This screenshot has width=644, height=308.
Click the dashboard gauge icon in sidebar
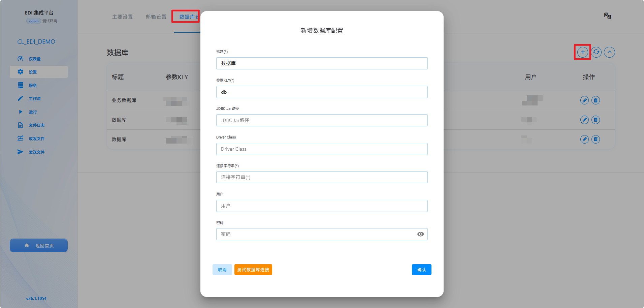point(21,59)
